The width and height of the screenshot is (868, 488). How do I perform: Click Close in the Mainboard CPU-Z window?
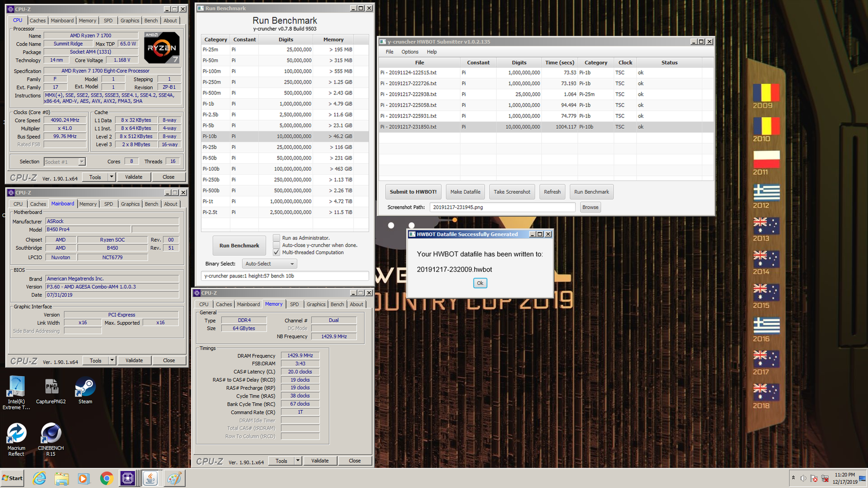pyautogui.click(x=169, y=361)
